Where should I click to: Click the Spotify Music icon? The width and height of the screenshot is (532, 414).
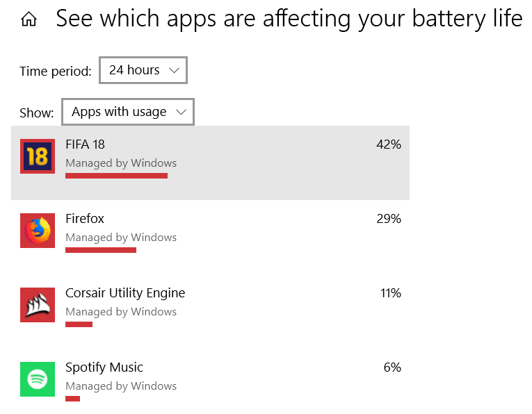(38, 379)
